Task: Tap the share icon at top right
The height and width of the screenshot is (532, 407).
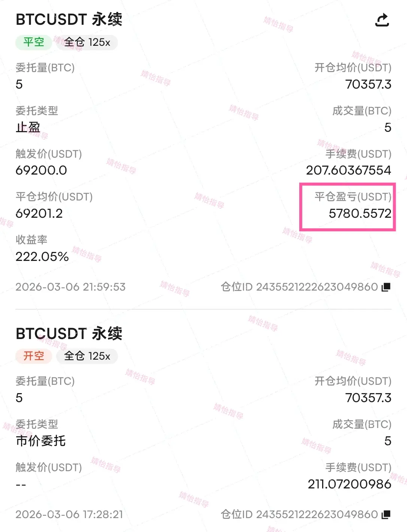Action: pyautogui.click(x=382, y=20)
